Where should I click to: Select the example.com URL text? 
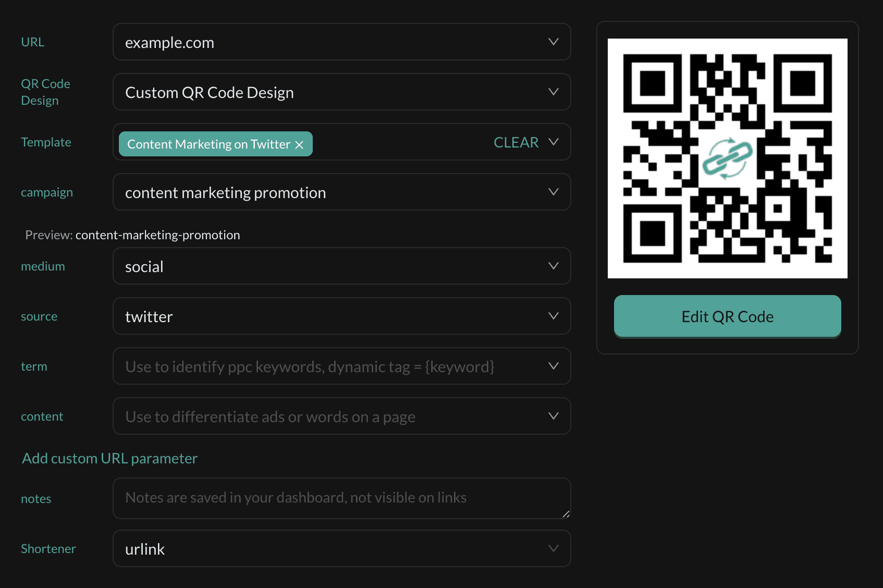[169, 42]
